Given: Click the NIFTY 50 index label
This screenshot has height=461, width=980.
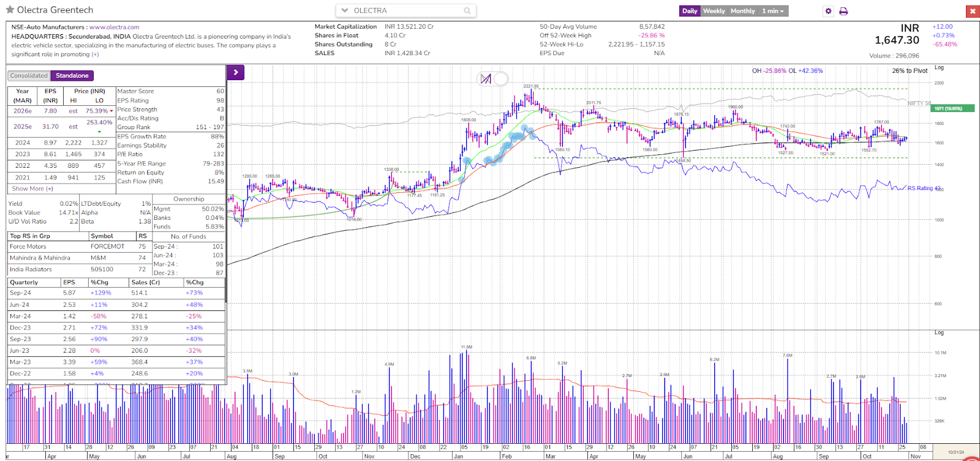Looking at the screenshot, I should [x=919, y=103].
